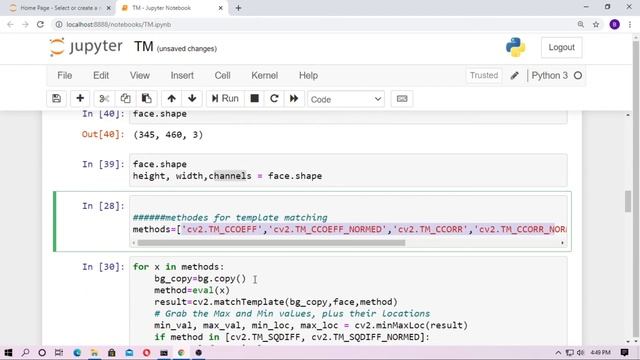Click the Python 3 kernel idle circle indicator
The image size is (640, 360).
[x=578, y=76]
